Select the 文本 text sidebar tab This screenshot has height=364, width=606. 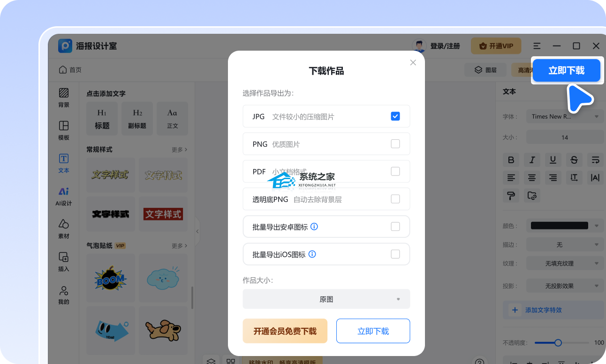[64, 163]
